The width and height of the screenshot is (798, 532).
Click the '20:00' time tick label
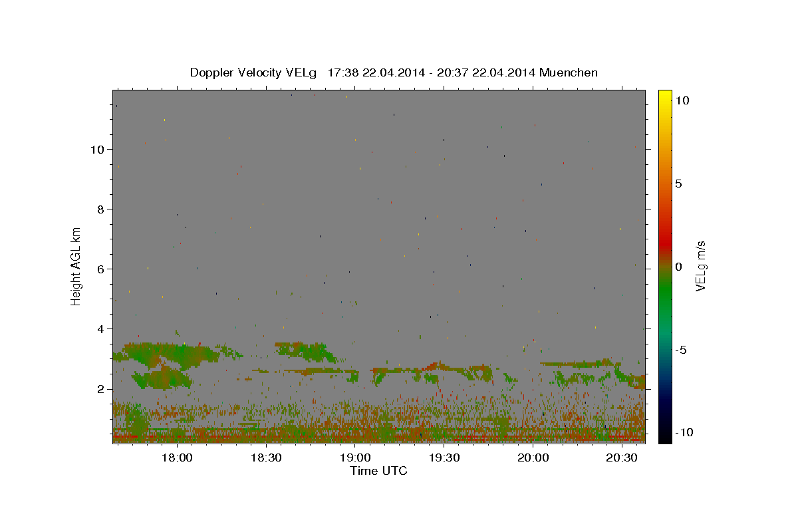point(533,458)
